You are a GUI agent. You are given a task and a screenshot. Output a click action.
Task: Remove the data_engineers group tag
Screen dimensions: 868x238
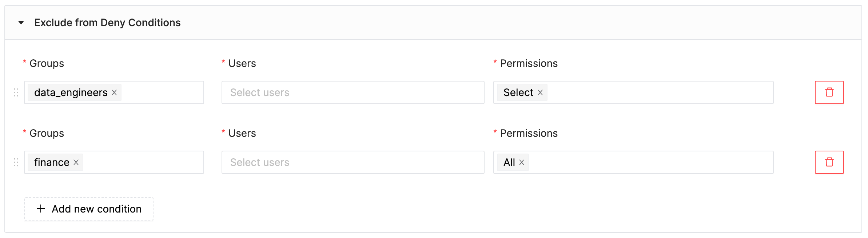(x=114, y=92)
